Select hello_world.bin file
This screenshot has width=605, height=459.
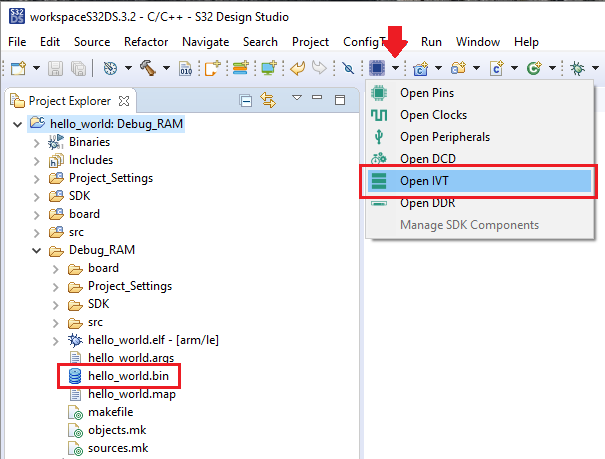pos(119,376)
